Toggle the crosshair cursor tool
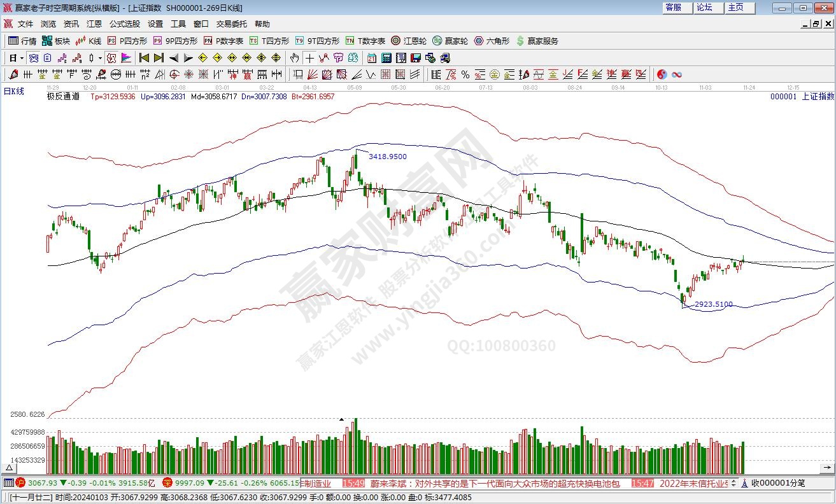 310,58
